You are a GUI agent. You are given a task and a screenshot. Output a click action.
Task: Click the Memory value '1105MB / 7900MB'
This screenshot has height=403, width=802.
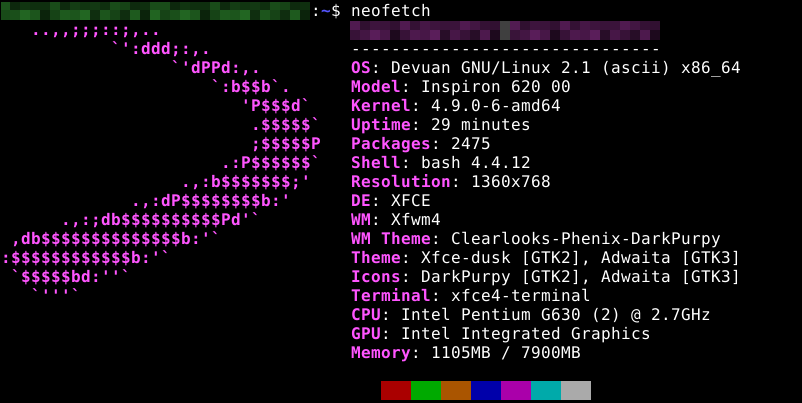tap(506, 352)
